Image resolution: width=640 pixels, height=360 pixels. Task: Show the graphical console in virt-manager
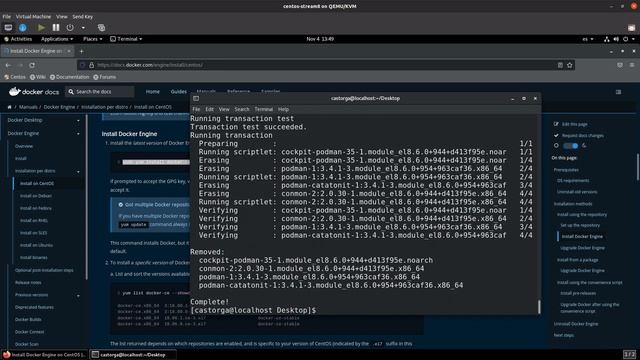pyautogui.click(x=8, y=27)
